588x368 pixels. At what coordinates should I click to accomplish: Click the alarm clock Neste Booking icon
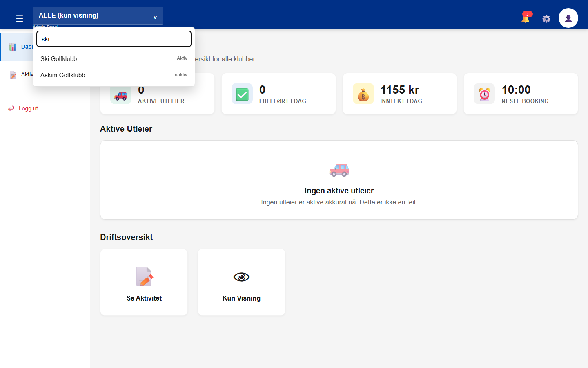coord(484,94)
